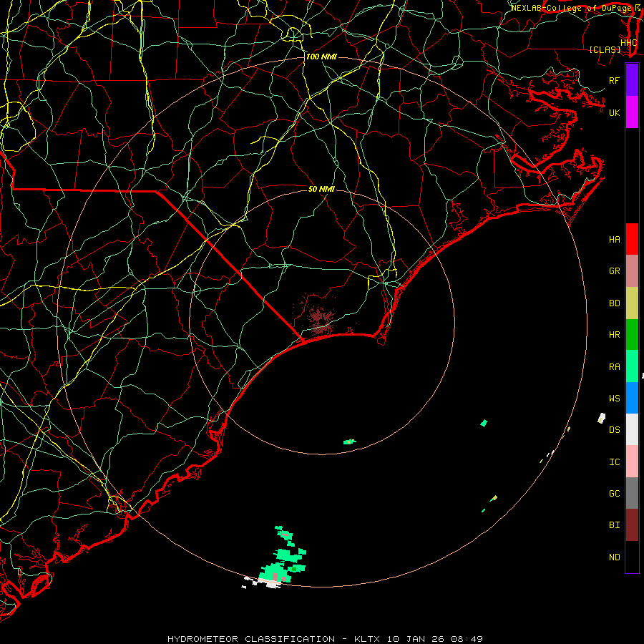Click the ND legend label
644x644 pixels.
614,557
